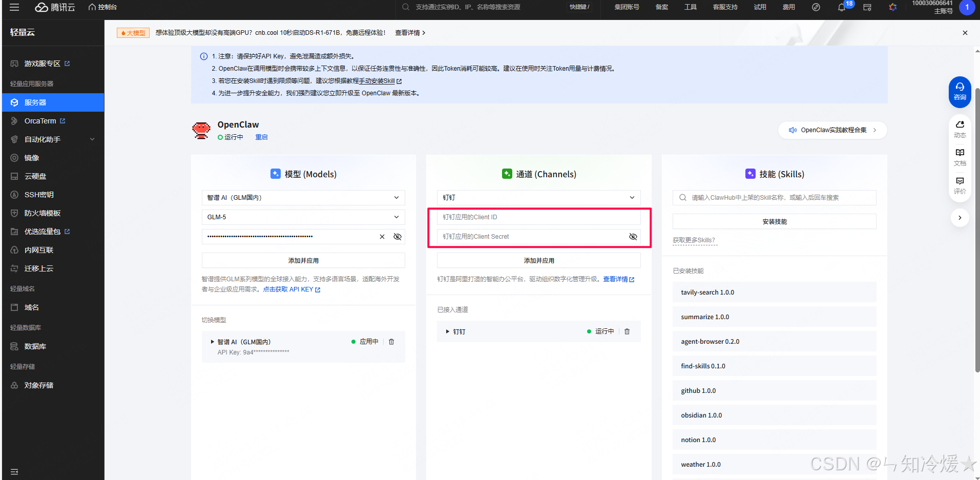Viewport: 980px width, 480px height.
Task: Select agent-browser 0.2.0 skill row
Action: pyautogui.click(x=774, y=342)
